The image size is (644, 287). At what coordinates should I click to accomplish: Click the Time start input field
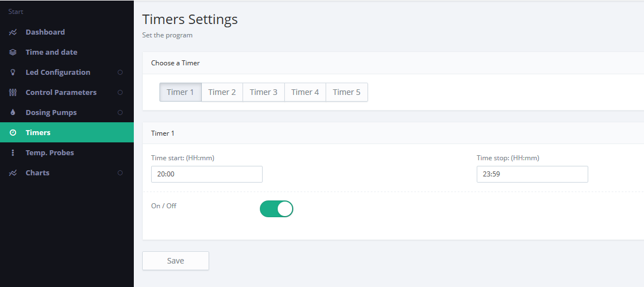(206, 174)
